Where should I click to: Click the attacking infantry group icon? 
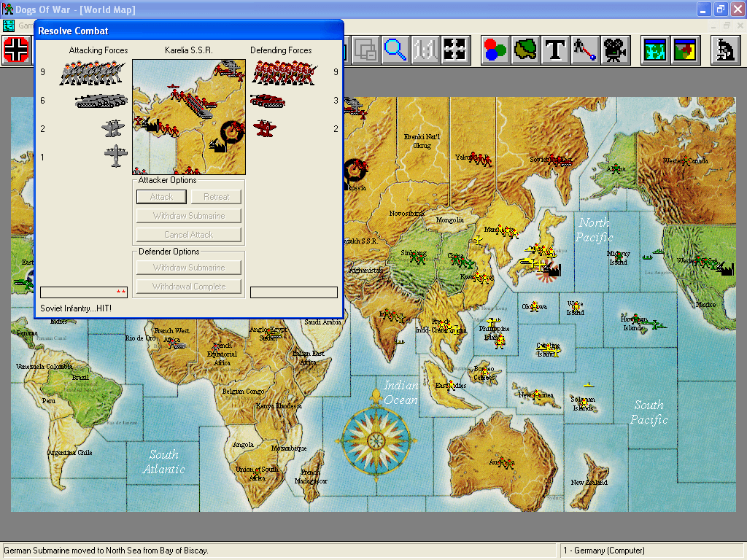point(92,74)
